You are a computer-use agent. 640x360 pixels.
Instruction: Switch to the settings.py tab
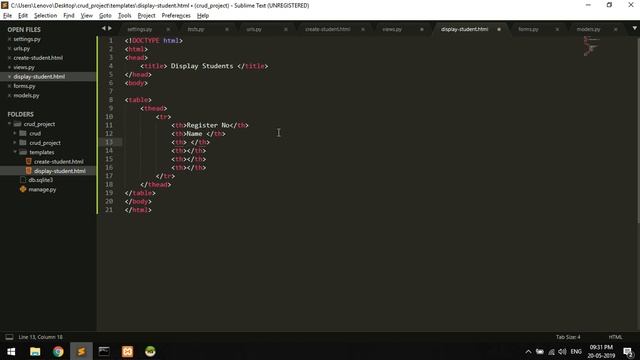point(140,29)
